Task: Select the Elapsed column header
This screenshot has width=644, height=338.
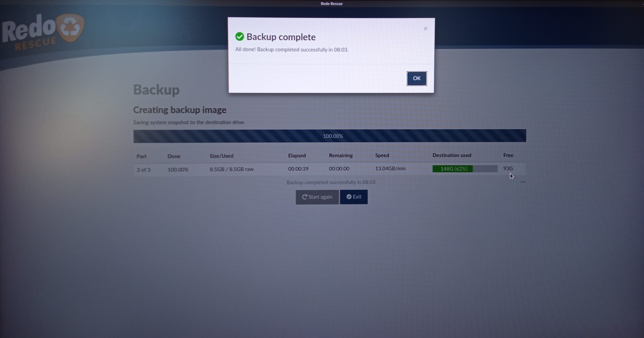Action: [x=297, y=156]
